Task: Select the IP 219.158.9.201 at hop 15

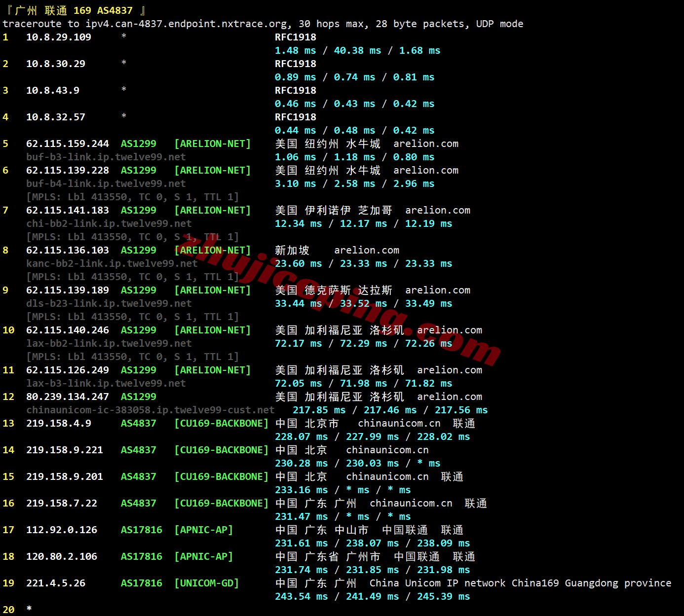Action: coord(65,476)
